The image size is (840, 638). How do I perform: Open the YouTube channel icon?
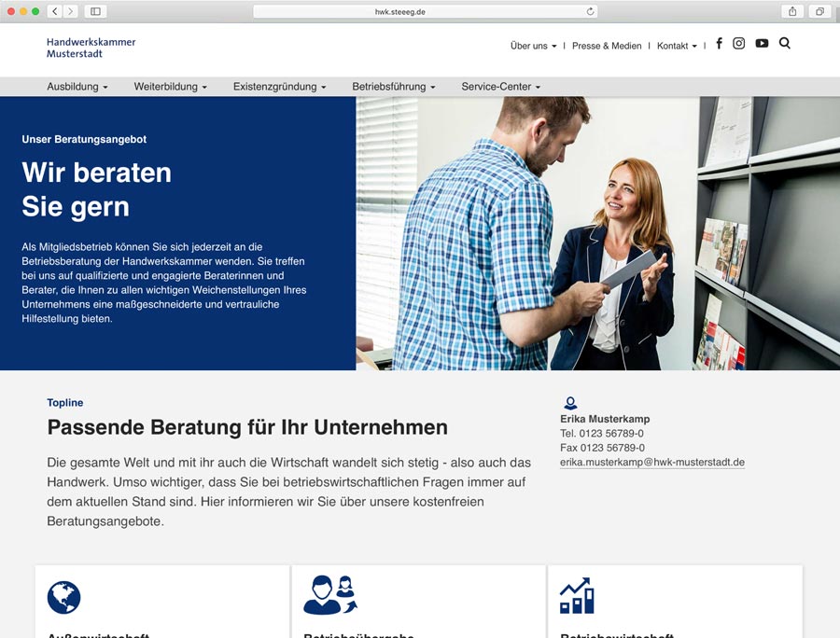[762, 44]
